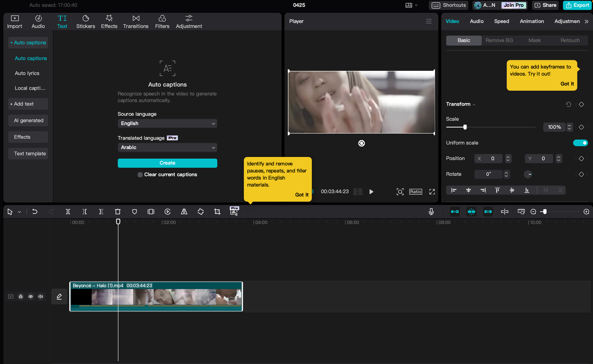This screenshot has width=593, height=364.
Task: Expand the Add text section
Action: tap(28, 104)
